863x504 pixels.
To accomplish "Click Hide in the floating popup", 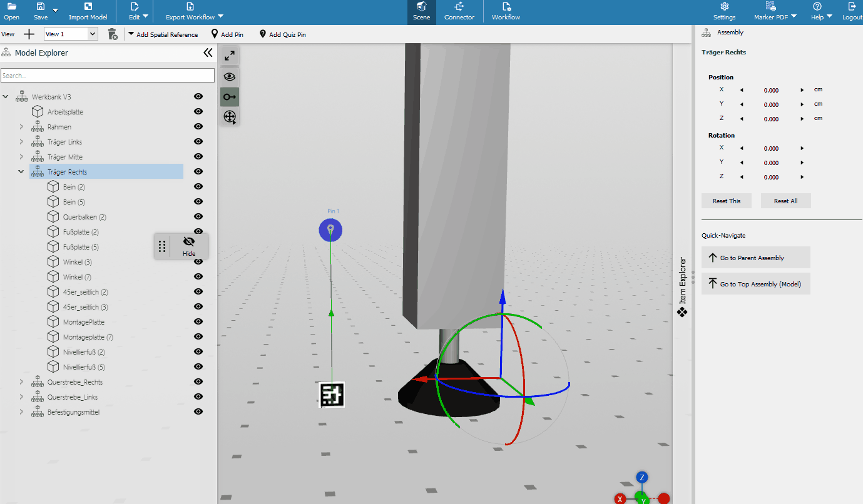I will point(189,246).
